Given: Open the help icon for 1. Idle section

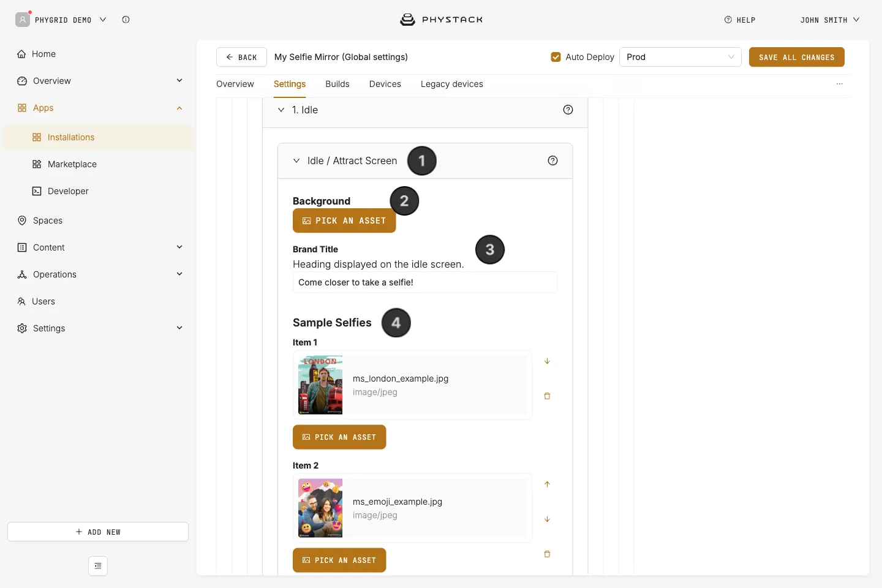Looking at the screenshot, I should [x=568, y=110].
